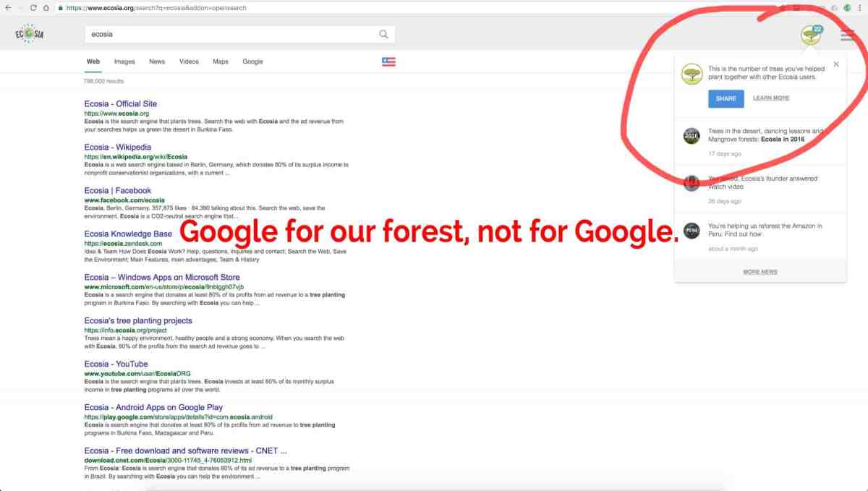Click the 798,000 results count text
This screenshot has width=868, height=491.
[x=104, y=82]
